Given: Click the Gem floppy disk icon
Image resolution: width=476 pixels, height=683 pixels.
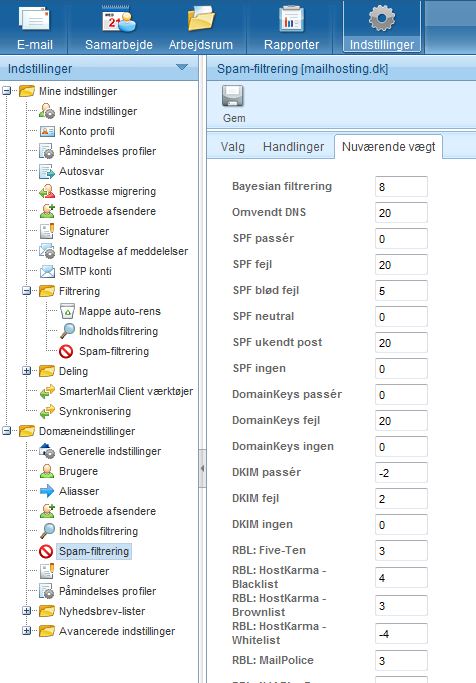Looking at the screenshot, I should [x=233, y=96].
